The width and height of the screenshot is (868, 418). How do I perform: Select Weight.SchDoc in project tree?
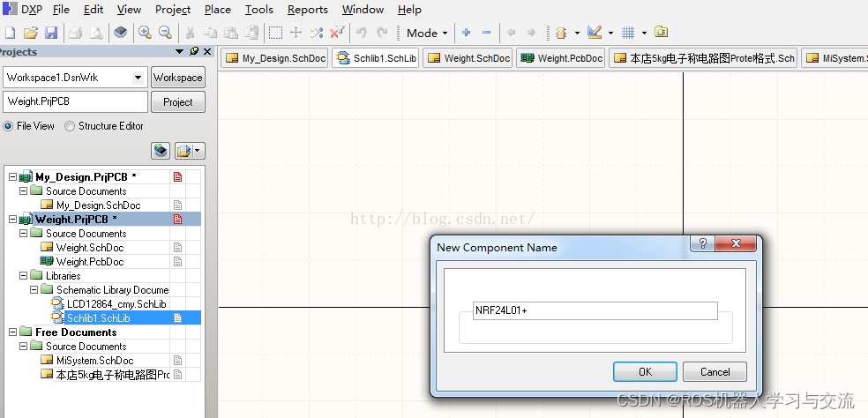pos(90,248)
